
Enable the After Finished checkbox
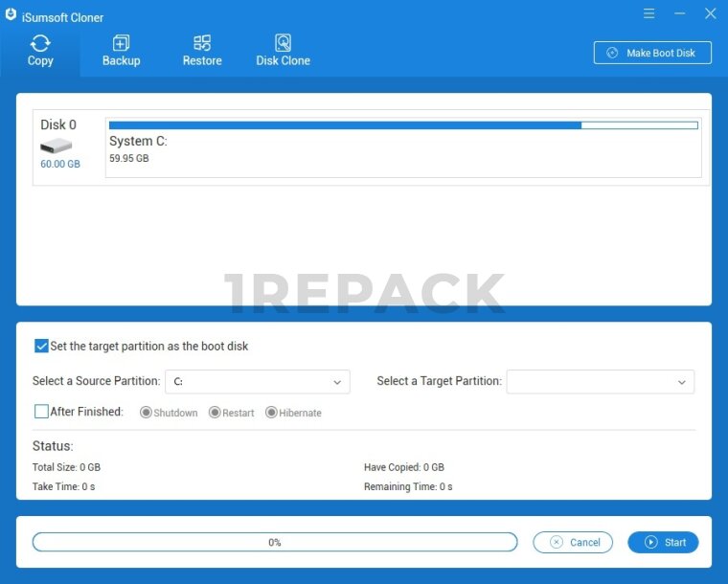point(41,412)
